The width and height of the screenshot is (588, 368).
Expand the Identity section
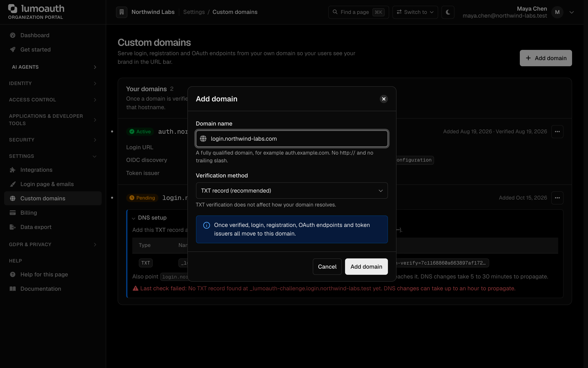tap(53, 83)
